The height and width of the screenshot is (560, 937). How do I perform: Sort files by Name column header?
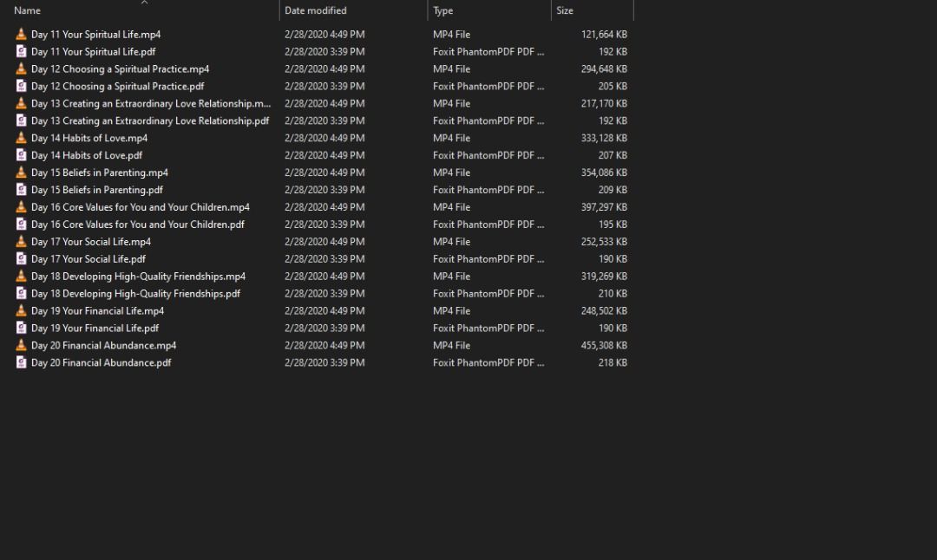28,10
